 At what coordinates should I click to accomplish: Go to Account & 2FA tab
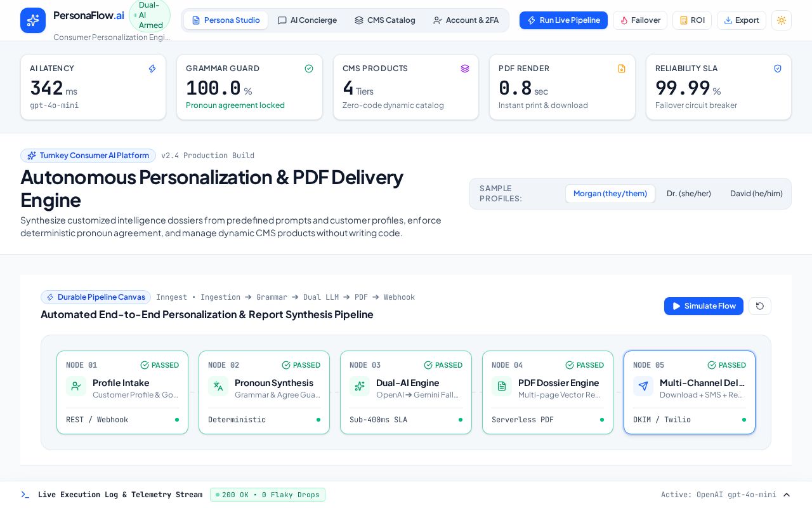click(466, 20)
